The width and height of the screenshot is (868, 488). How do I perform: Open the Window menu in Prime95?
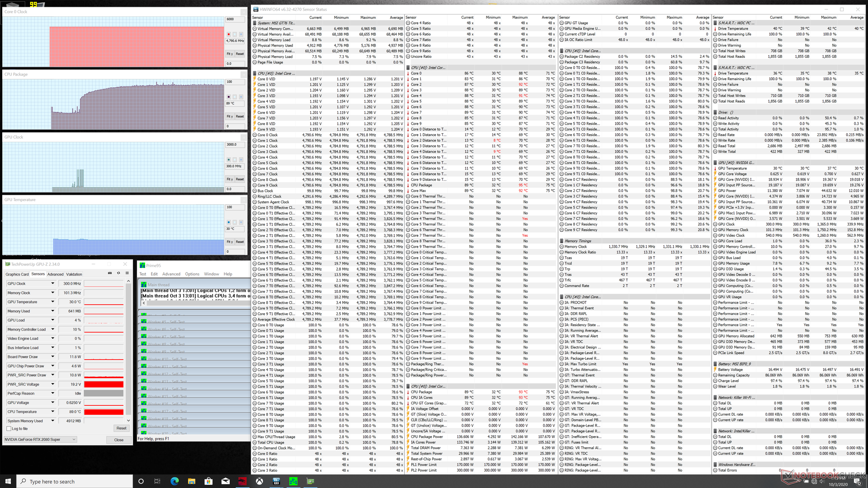coord(212,274)
